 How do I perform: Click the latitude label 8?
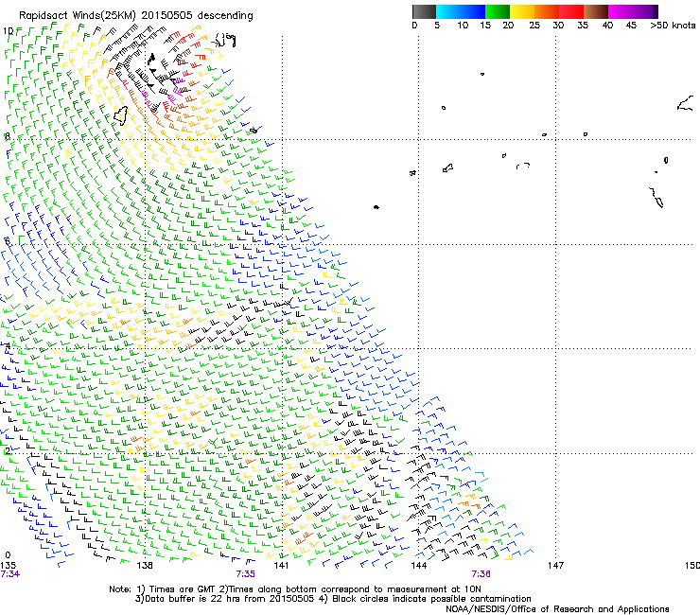pyautogui.click(x=8, y=136)
